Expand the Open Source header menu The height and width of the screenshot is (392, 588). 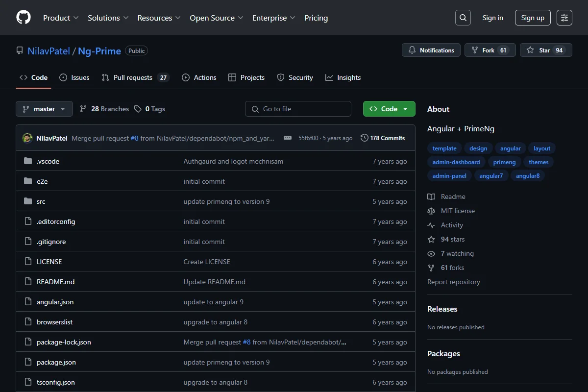[x=217, y=18]
